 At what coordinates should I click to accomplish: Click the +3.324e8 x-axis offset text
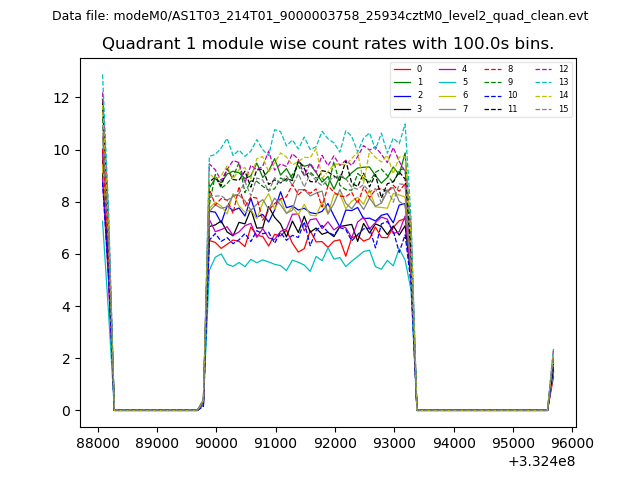(541, 461)
